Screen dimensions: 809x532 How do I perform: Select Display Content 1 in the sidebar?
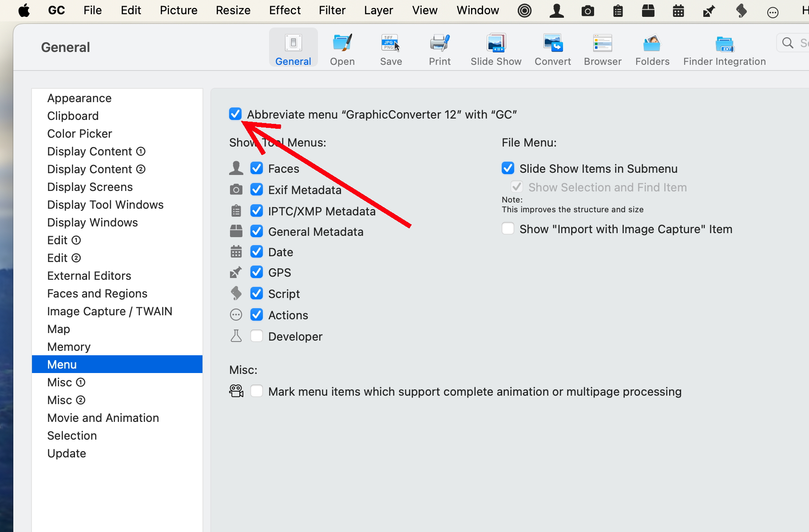pos(117,151)
